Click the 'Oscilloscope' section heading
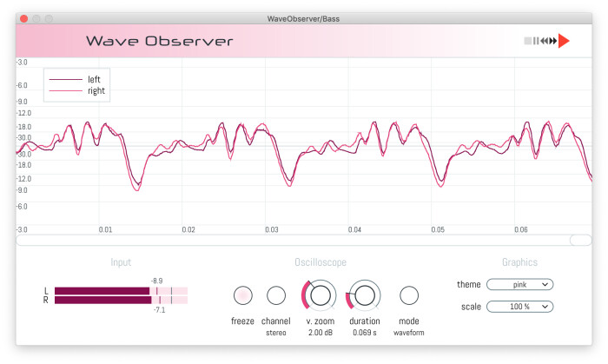 [x=321, y=262]
